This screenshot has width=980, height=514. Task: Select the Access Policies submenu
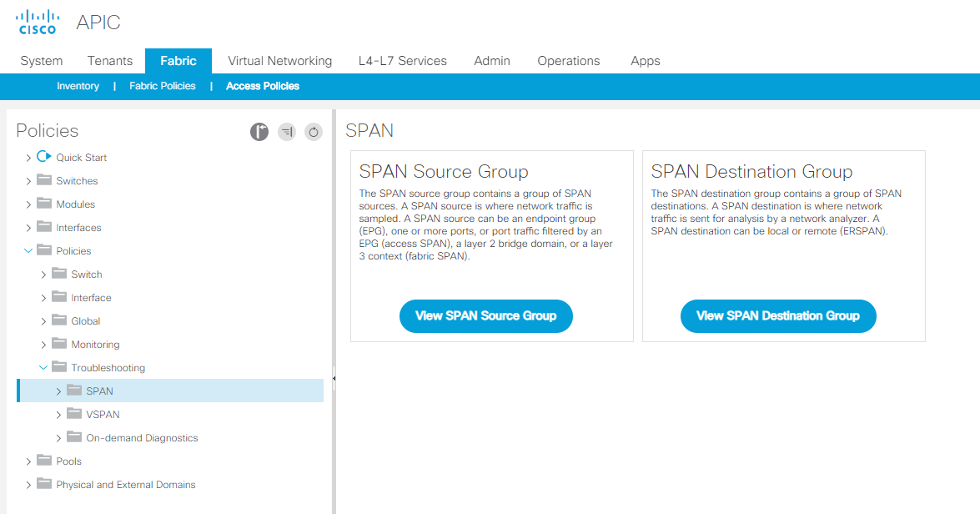[x=263, y=86]
